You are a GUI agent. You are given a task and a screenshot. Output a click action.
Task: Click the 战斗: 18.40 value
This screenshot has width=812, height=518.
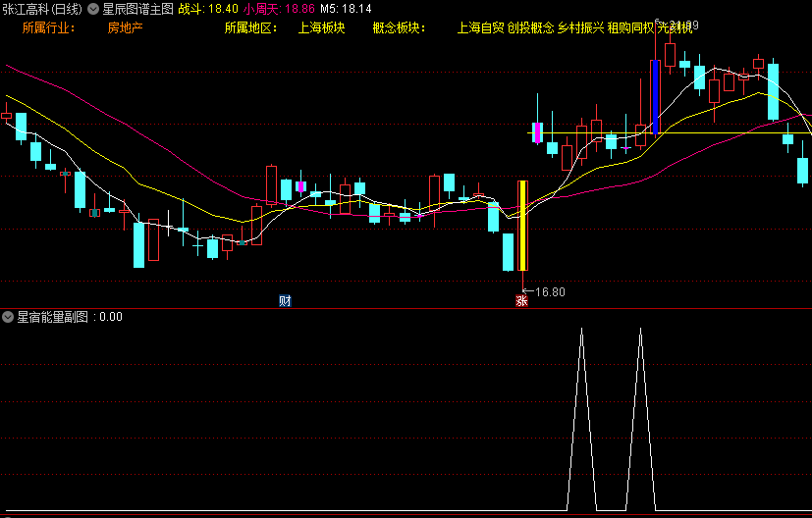208,9
